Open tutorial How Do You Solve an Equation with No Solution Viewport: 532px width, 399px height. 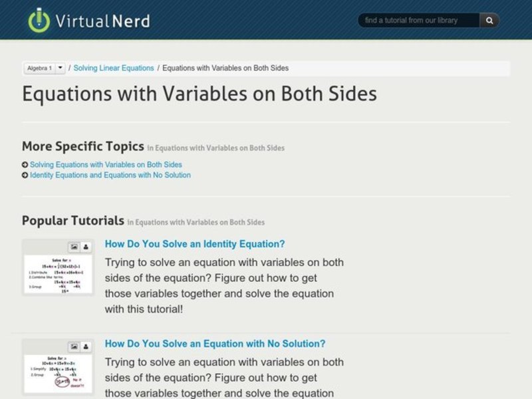tap(215, 344)
